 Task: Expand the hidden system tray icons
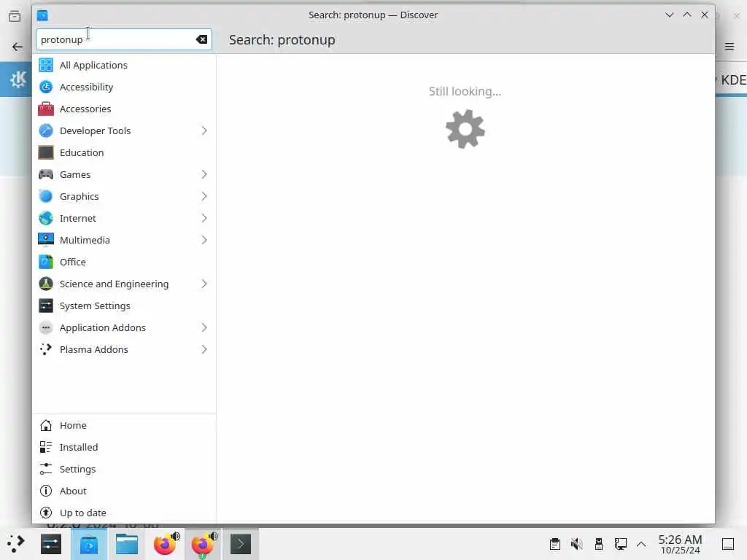tap(641, 544)
